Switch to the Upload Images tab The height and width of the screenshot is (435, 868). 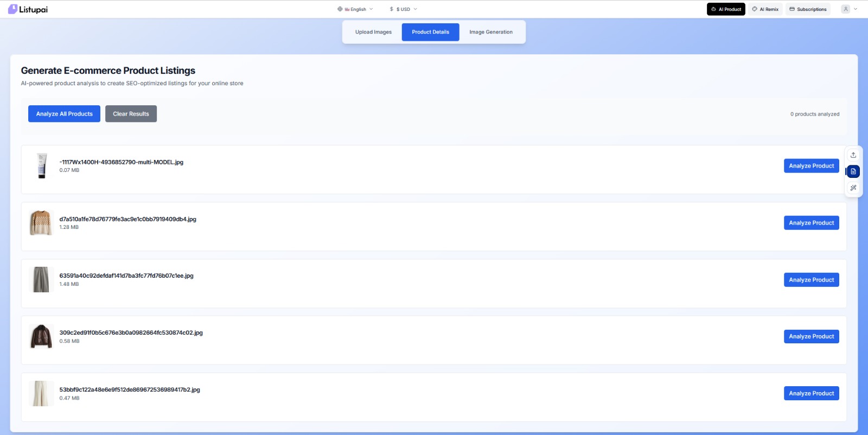click(x=373, y=32)
